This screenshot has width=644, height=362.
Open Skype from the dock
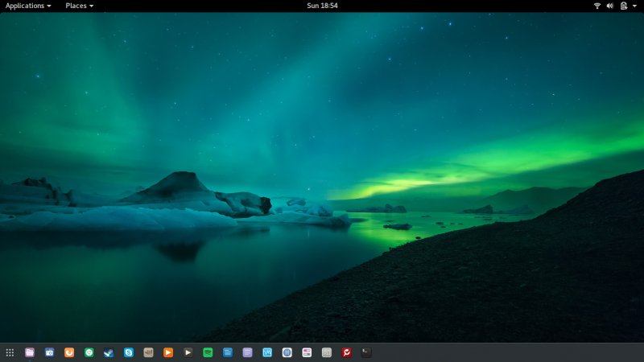[129, 352]
